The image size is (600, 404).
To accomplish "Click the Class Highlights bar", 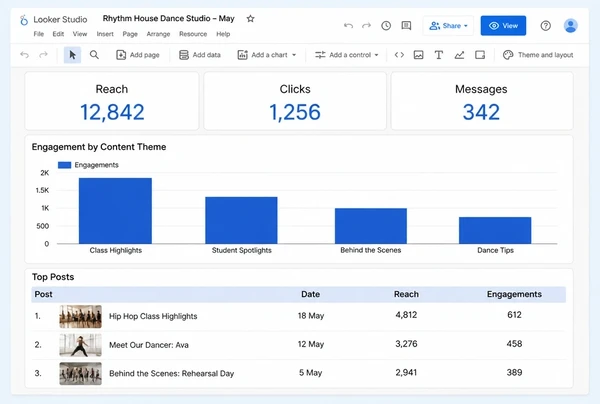I will point(115,211).
